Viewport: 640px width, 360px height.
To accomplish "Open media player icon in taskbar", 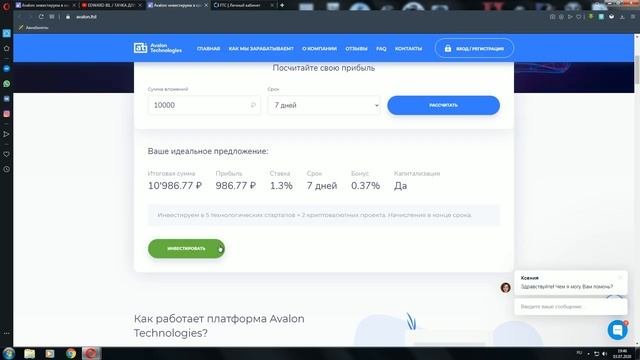I will (50, 353).
